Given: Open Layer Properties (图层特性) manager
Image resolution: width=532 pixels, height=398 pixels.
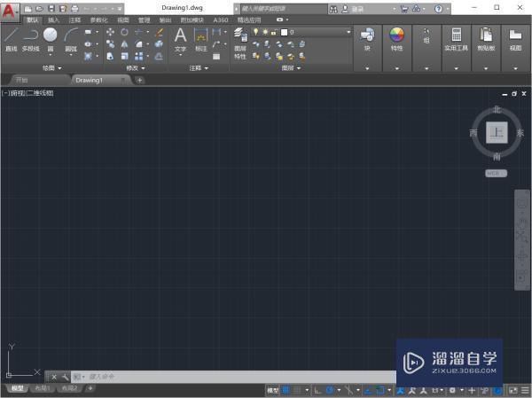Looking at the screenshot, I should (240, 43).
